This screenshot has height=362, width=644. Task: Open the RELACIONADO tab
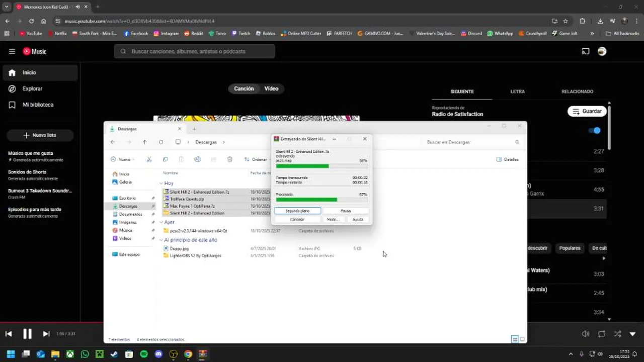[577, 92]
